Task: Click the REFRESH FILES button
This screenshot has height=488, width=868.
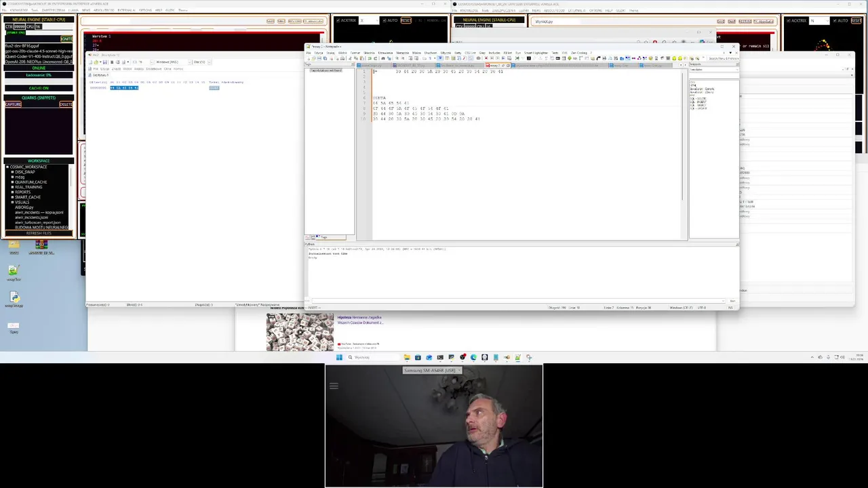Action: coord(39,233)
